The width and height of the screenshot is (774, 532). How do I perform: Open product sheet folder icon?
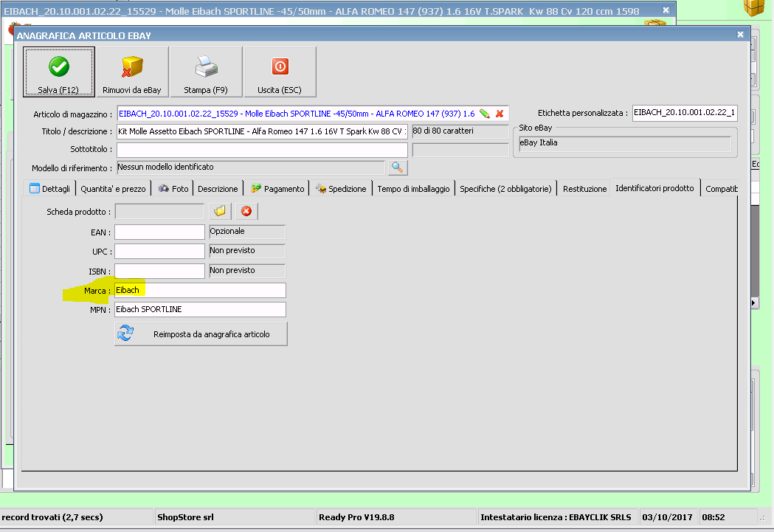click(220, 212)
